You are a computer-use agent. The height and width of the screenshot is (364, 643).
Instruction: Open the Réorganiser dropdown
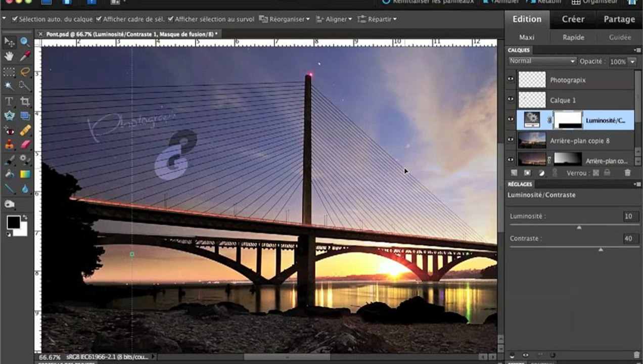coord(285,19)
